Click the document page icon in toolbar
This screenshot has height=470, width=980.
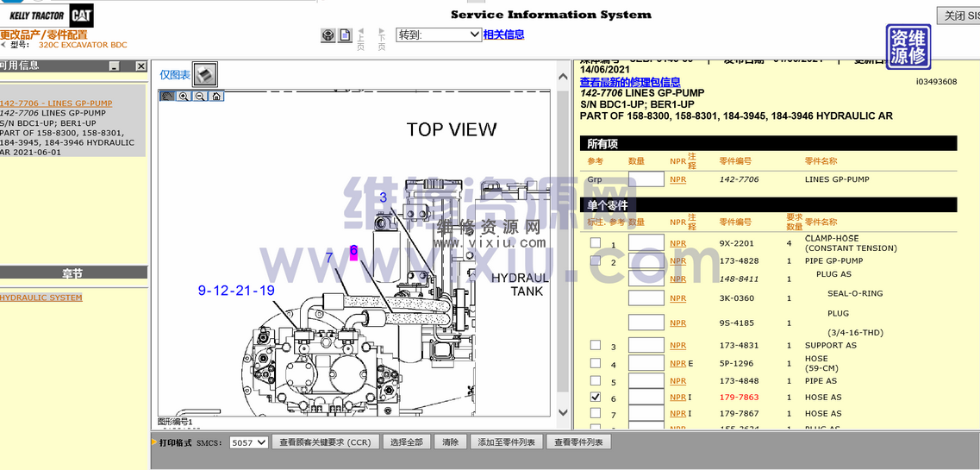click(x=345, y=35)
